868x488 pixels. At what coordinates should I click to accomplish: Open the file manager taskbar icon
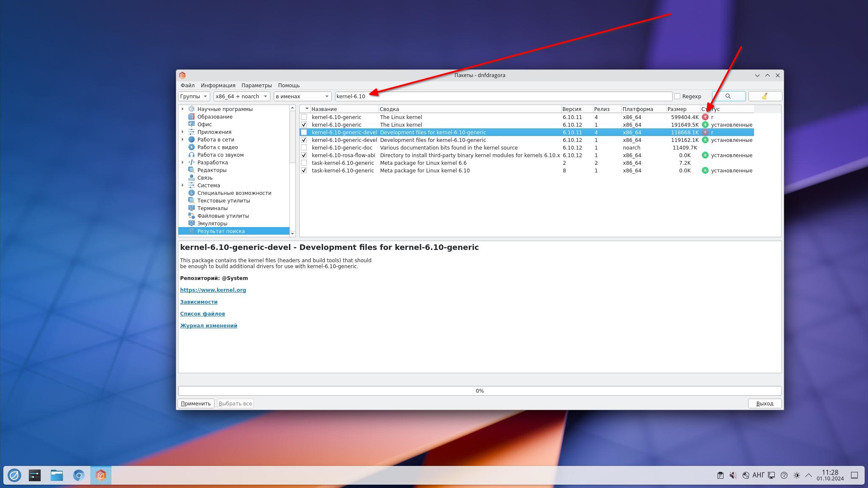tap(57, 475)
